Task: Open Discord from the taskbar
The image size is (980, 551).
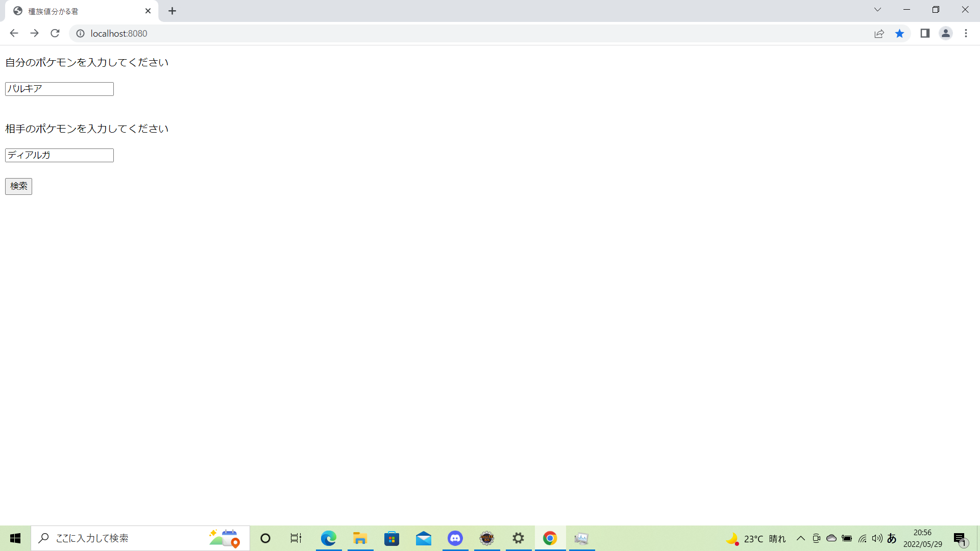Action: tap(455, 538)
